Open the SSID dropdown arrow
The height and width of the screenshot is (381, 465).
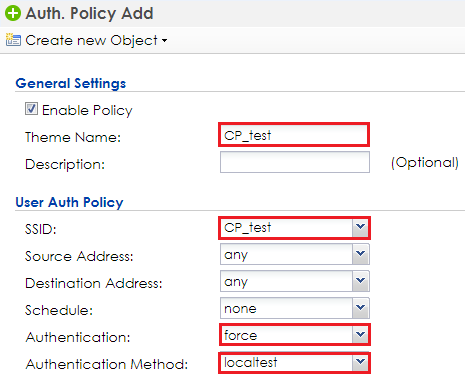360,227
